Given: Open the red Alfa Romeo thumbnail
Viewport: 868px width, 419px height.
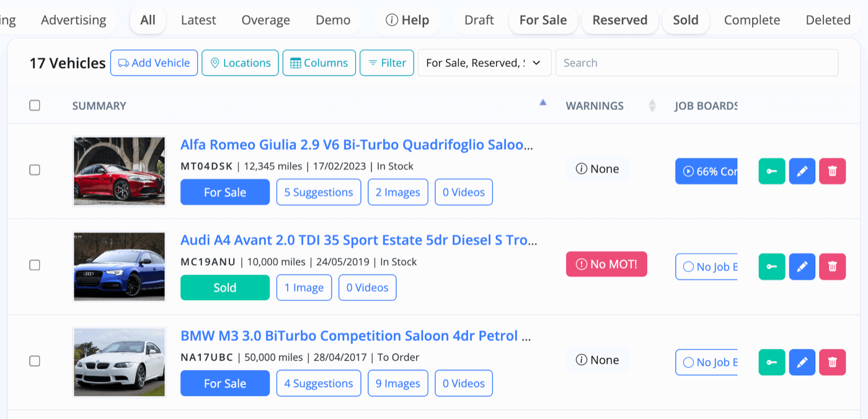Looking at the screenshot, I should pyautogui.click(x=119, y=171).
